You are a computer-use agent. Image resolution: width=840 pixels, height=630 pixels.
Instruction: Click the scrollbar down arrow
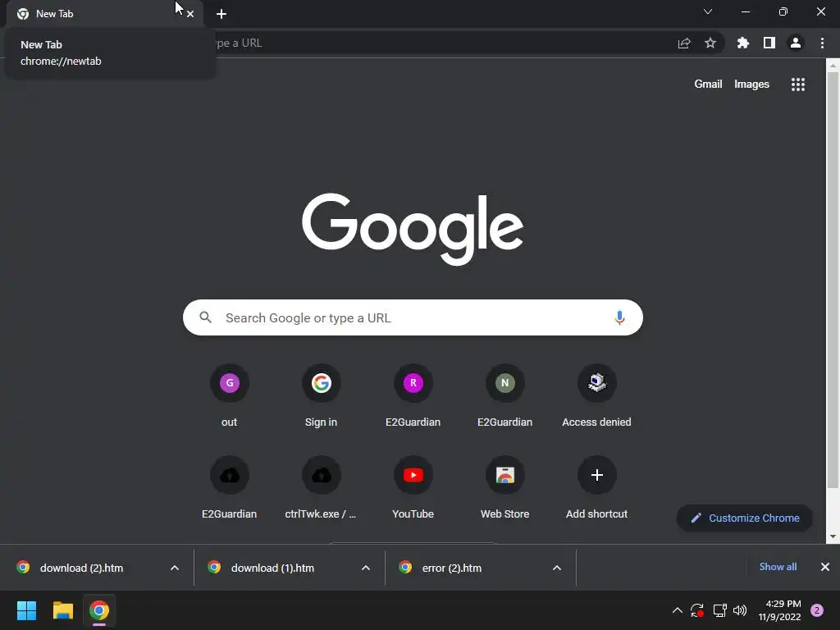[833, 536]
